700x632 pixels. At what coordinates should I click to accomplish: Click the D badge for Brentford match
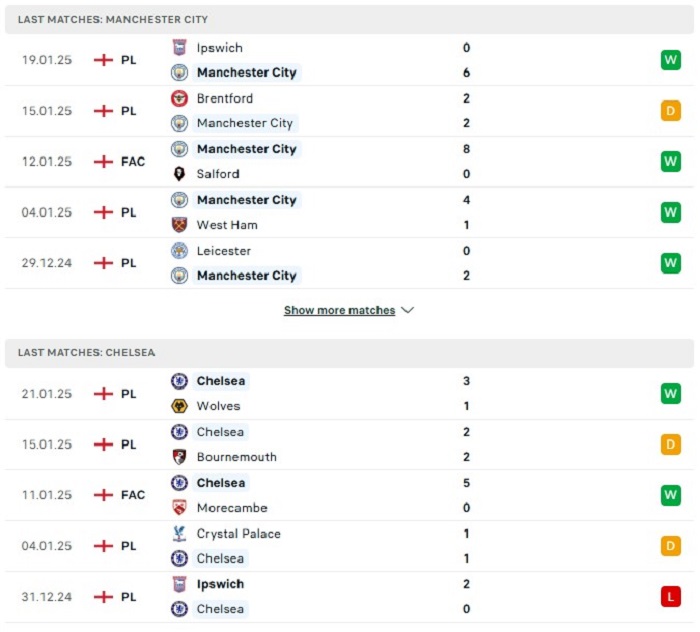click(x=671, y=111)
